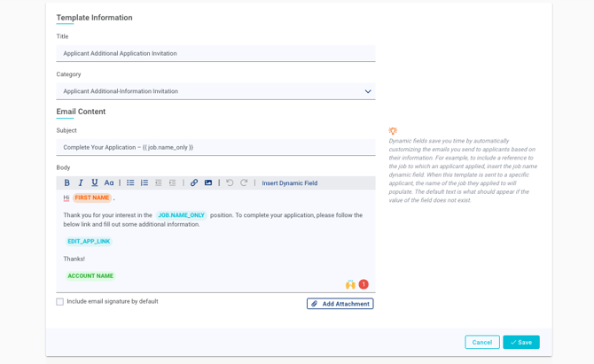Click the underline icon

pos(95,183)
